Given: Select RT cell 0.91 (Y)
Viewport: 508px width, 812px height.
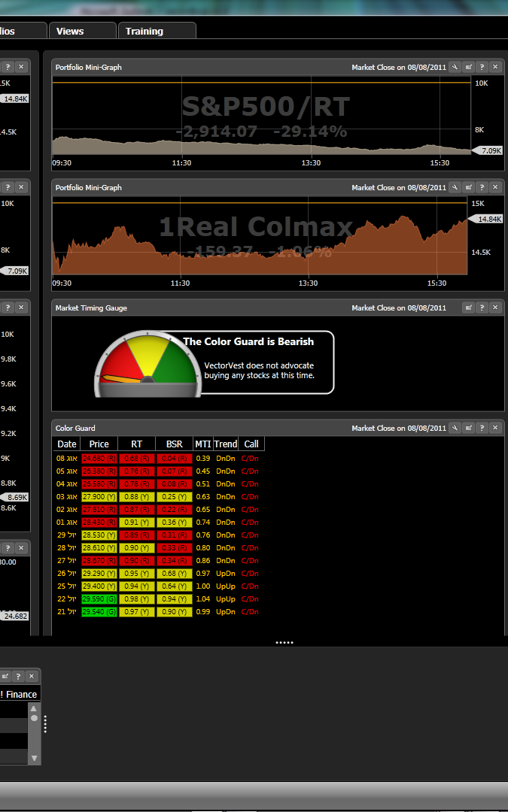Looking at the screenshot, I should click(136, 522).
